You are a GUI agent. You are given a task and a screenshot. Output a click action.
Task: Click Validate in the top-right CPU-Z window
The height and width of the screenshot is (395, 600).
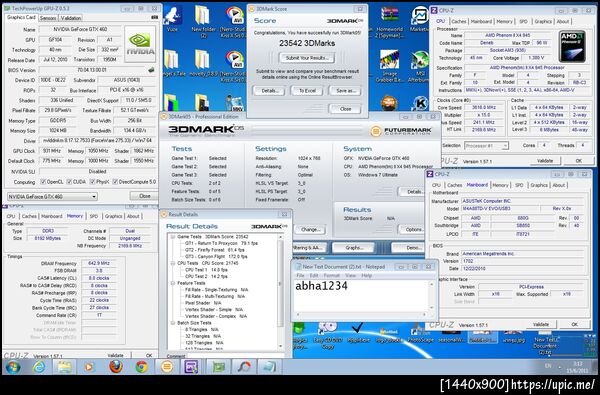click(545, 161)
